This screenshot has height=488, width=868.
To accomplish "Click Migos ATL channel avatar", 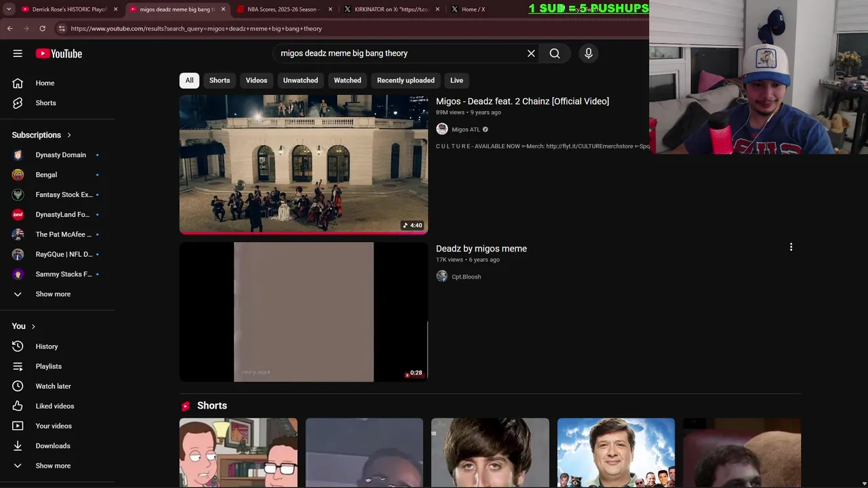I will click(x=442, y=129).
